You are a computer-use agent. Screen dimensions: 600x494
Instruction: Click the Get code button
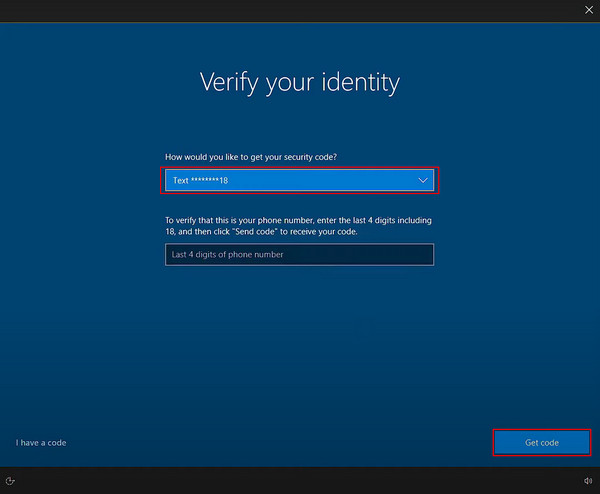click(541, 443)
